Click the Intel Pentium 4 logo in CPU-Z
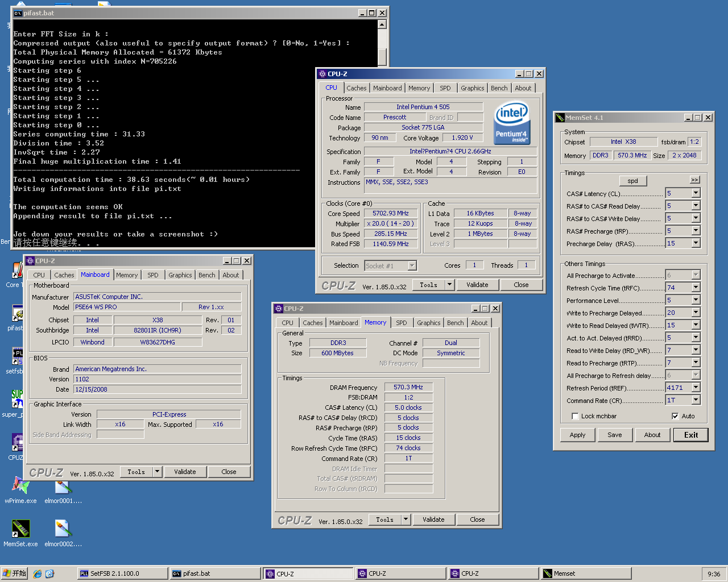 tap(512, 123)
